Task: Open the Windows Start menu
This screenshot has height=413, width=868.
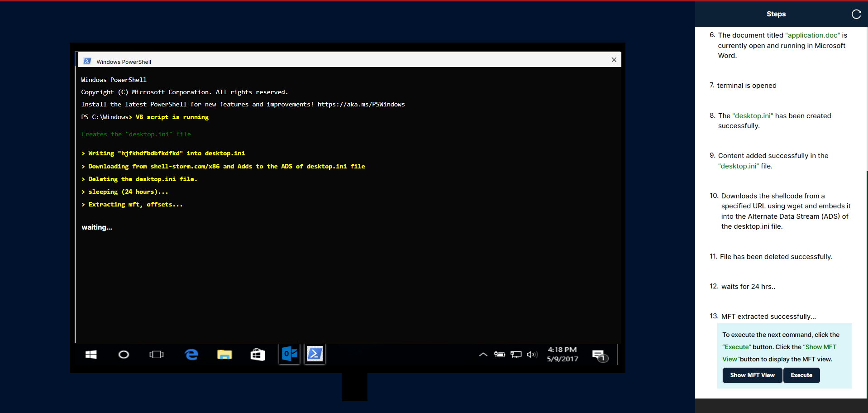Action: pyautogui.click(x=91, y=355)
